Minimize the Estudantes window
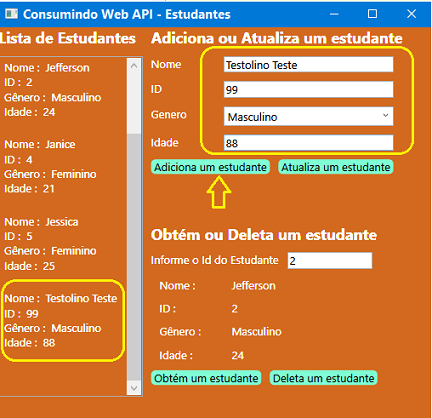Screen dimensions: 432x418 point(334,14)
